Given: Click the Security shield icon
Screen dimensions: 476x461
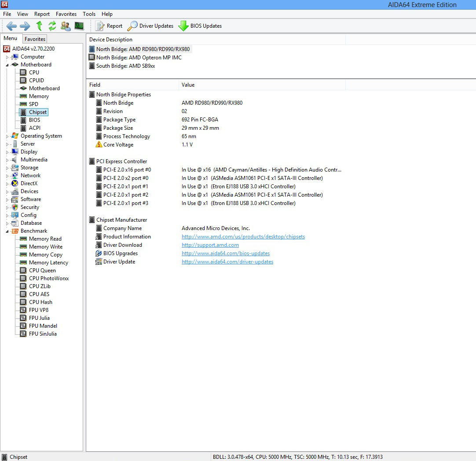Looking at the screenshot, I should [15, 207].
